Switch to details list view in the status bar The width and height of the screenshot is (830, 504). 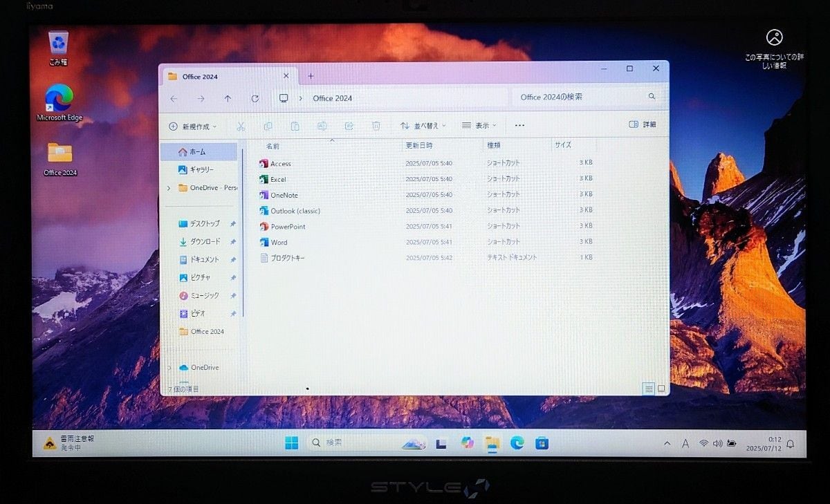click(648, 389)
